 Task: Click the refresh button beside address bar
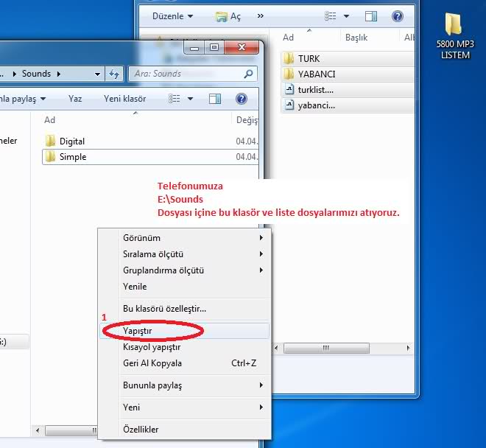coord(114,74)
